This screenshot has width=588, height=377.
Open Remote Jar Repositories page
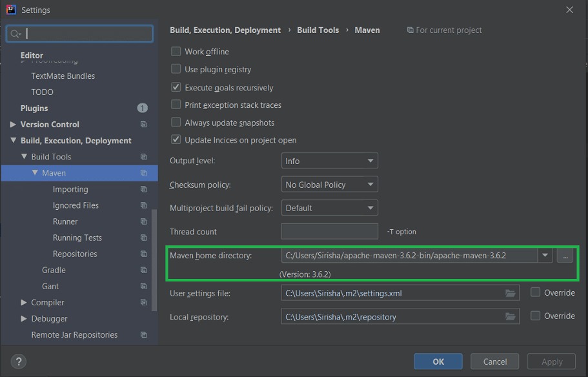pyautogui.click(x=74, y=334)
